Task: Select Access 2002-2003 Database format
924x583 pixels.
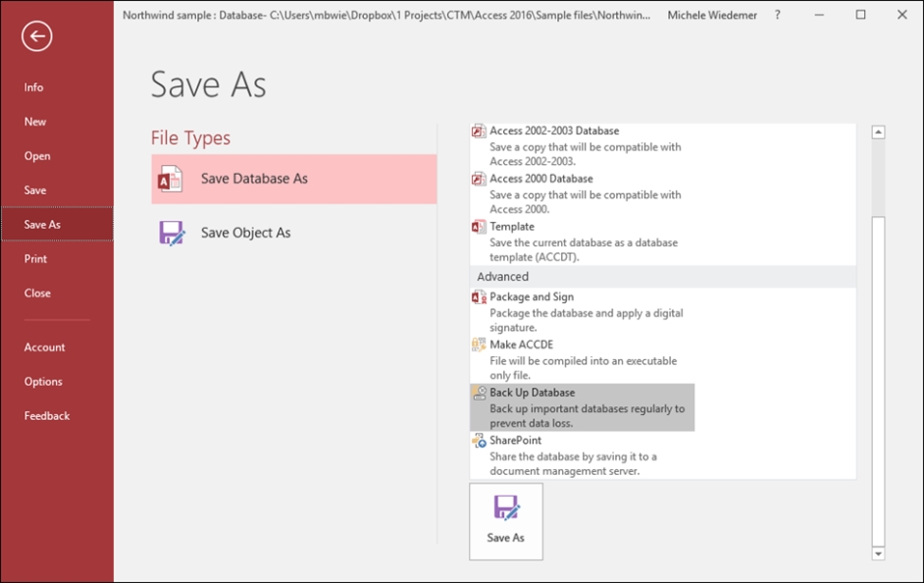Action: click(x=583, y=145)
